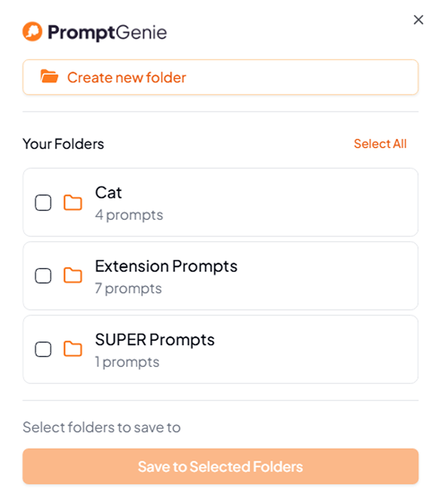Select the folder icon next to the 4 prompts label

click(73, 202)
